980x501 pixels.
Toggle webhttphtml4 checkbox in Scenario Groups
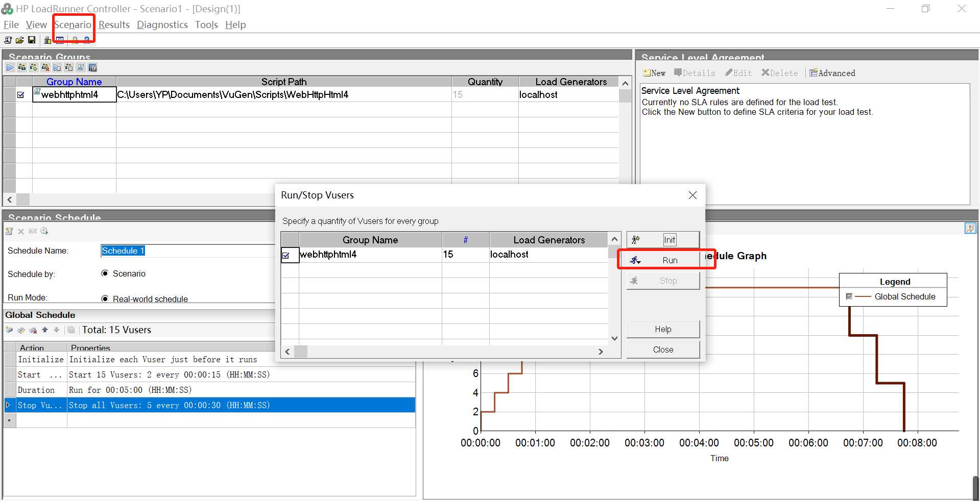click(x=21, y=95)
